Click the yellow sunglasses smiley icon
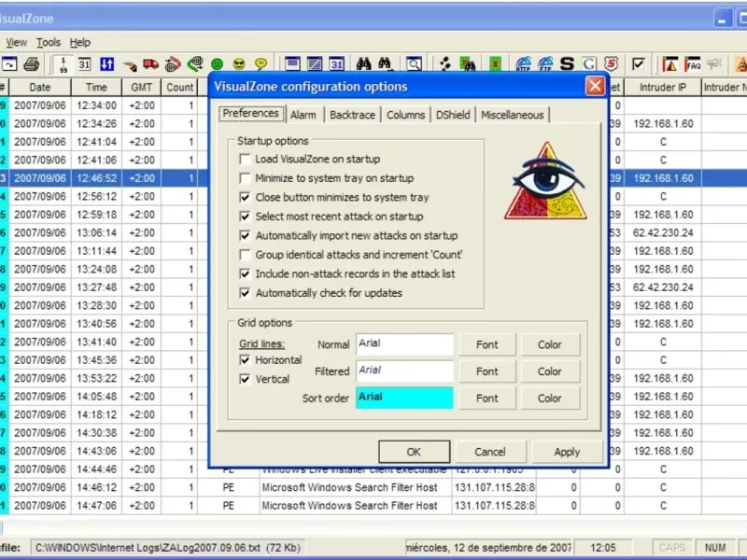747x560 pixels. click(x=239, y=63)
